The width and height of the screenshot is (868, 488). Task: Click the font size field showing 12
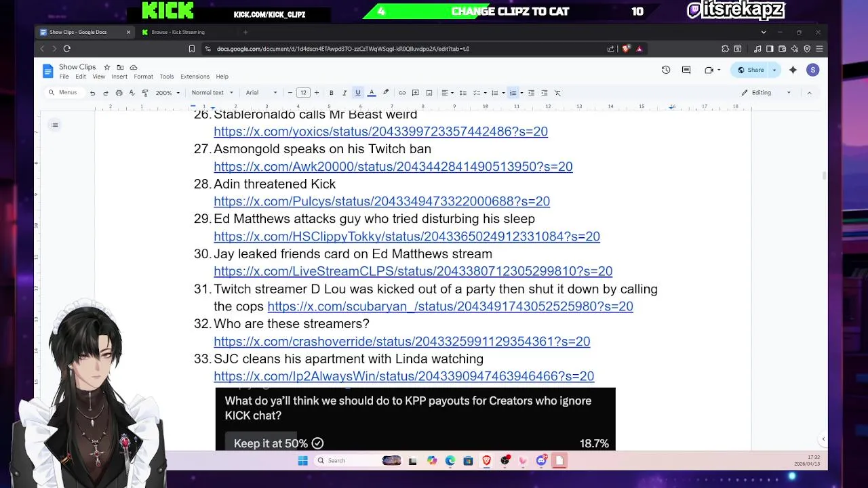303,93
